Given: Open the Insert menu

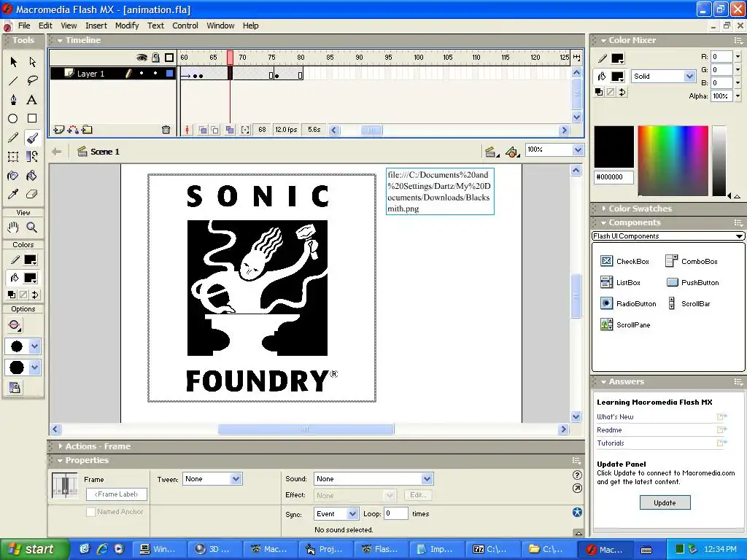Looking at the screenshot, I should coord(96,26).
